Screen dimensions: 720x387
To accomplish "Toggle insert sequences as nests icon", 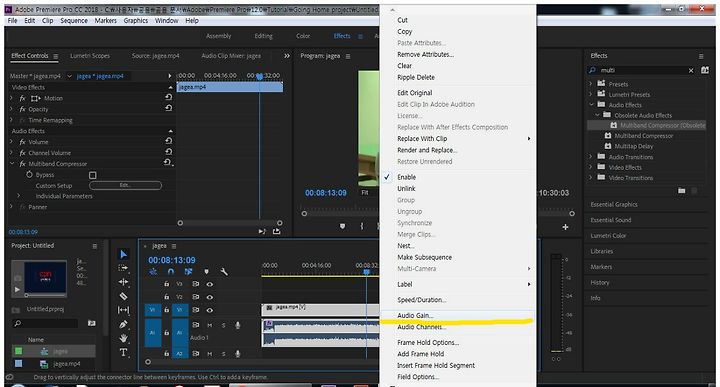I will click(153, 272).
